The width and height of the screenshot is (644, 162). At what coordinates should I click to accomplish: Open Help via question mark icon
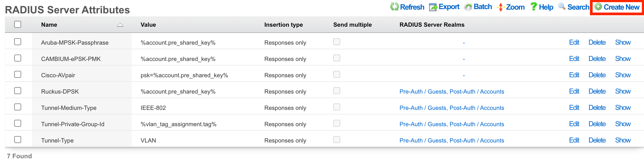coord(533,7)
